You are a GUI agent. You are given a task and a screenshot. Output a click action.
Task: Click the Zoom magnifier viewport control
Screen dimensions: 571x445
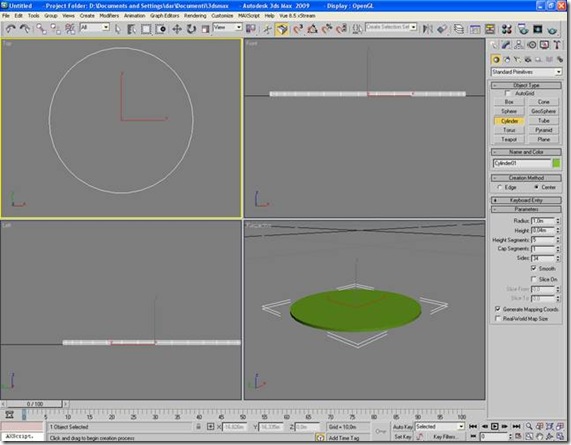(529, 426)
